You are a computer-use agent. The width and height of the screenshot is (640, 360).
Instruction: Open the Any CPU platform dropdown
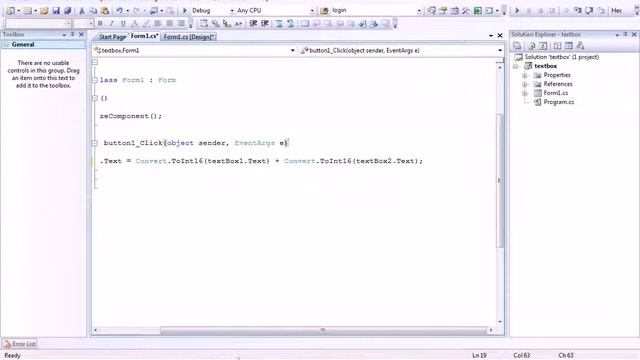pyautogui.click(x=312, y=11)
